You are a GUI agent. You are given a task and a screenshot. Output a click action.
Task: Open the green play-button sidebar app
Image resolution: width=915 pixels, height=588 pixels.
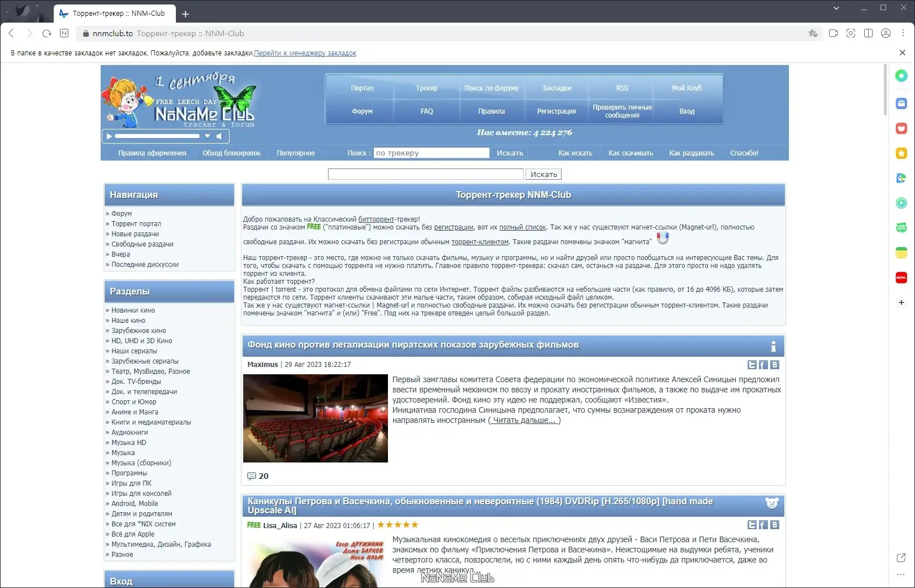901,203
